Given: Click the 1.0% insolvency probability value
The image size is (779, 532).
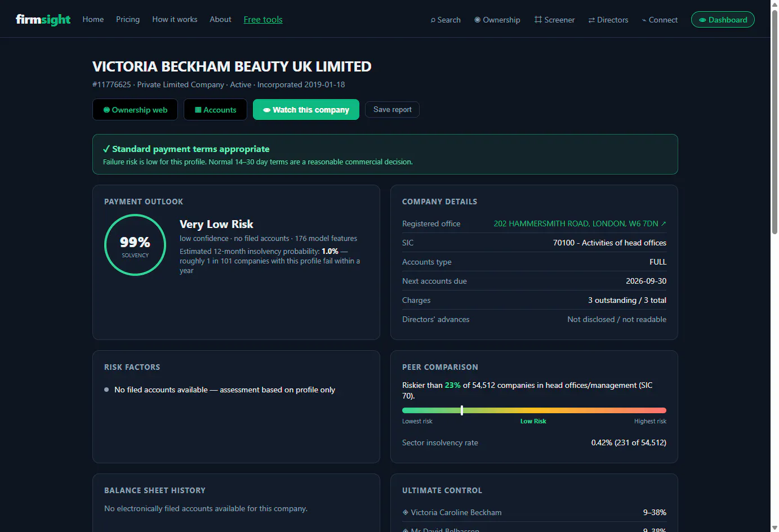Looking at the screenshot, I should click(330, 252).
